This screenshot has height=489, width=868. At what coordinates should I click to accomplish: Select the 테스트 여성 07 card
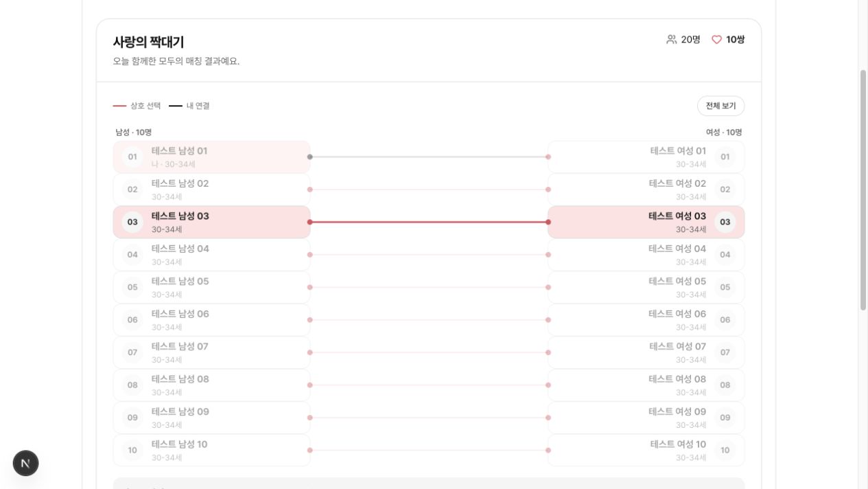[646, 352]
